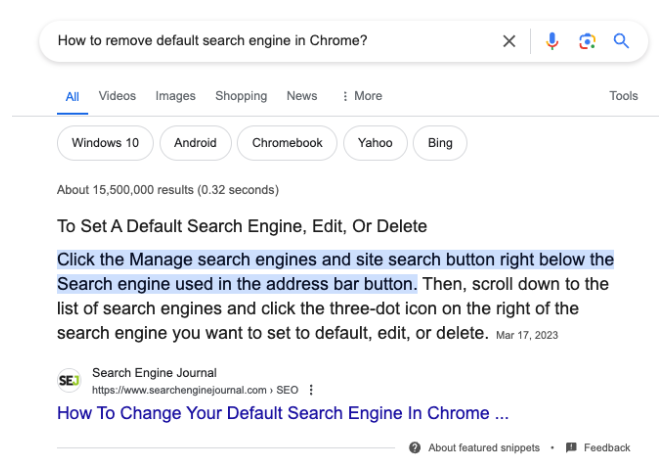This screenshot has height=461, width=665.
Task: Click the blue magnifying glass search icon
Action: pyautogui.click(x=621, y=41)
